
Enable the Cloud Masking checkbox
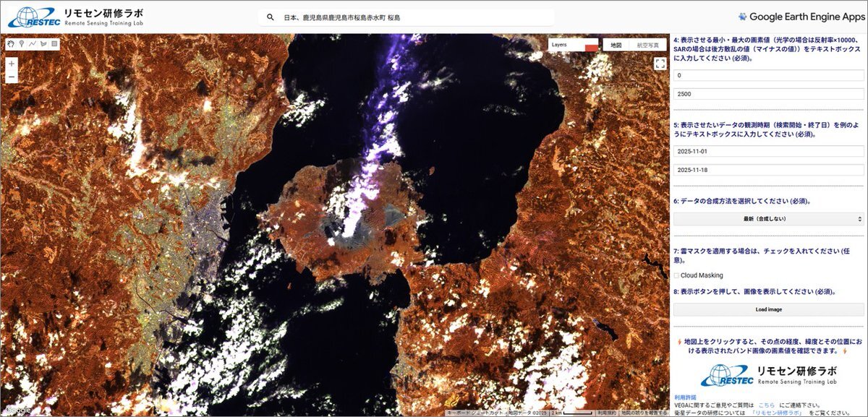tap(676, 275)
